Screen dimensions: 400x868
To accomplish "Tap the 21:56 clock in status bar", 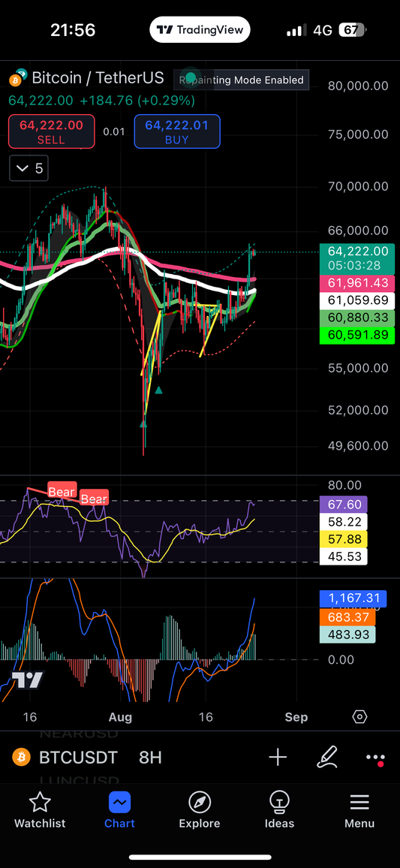I will click(73, 30).
